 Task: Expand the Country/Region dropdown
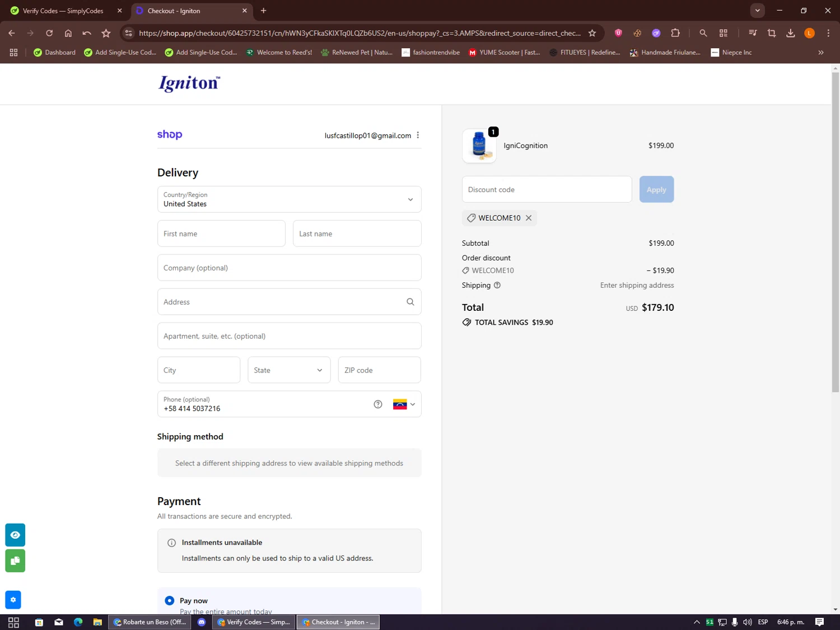[x=289, y=199]
